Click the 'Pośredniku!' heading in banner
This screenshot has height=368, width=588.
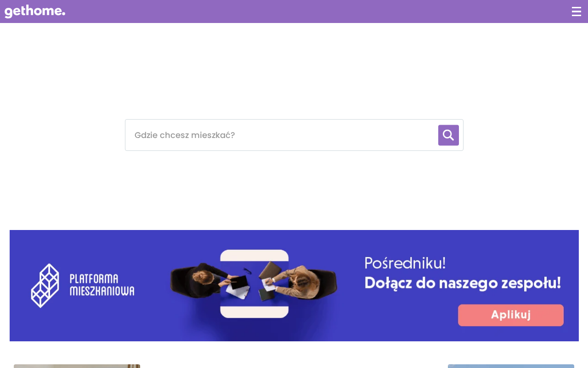coord(405,263)
